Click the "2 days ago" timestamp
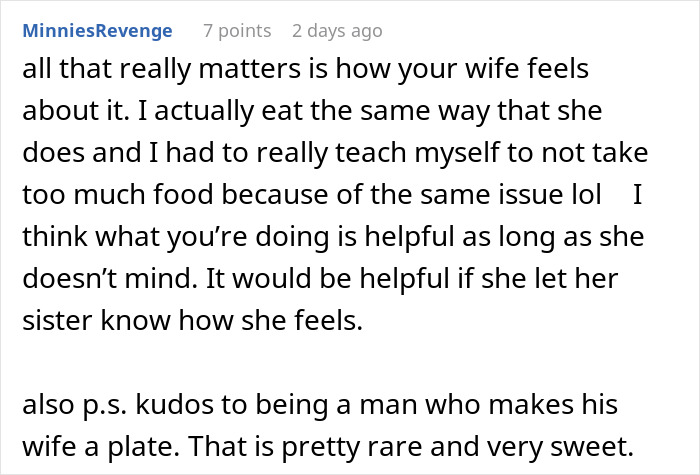 coord(337,31)
